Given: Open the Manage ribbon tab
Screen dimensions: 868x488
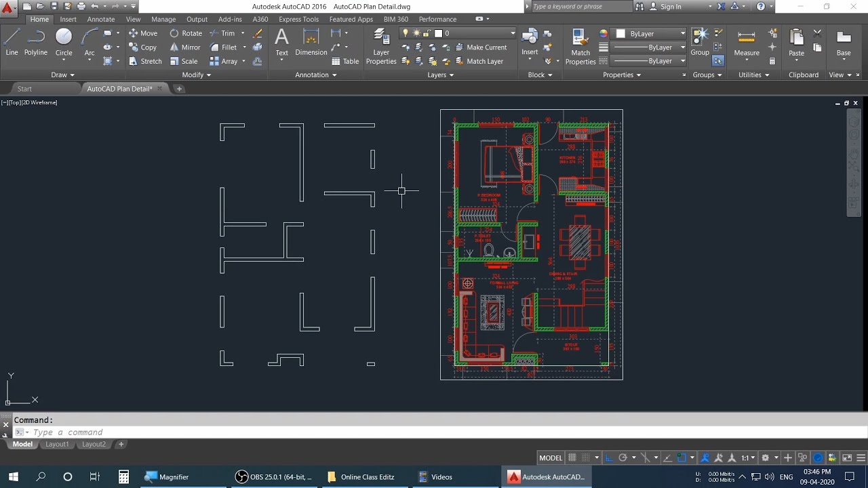Looking at the screenshot, I should [x=163, y=20].
